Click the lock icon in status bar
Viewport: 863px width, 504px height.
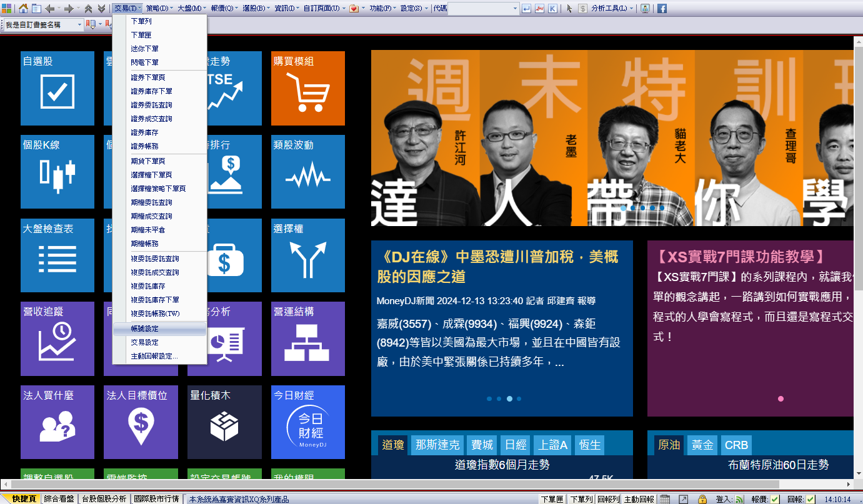click(x=702, y=499)
